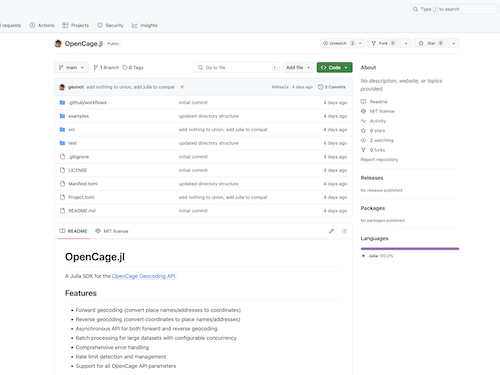Image resolution: width=500 pixels, height=375 pixels.
Task: Open the OpenCage Geocoding API link
Action: point(144,276)
